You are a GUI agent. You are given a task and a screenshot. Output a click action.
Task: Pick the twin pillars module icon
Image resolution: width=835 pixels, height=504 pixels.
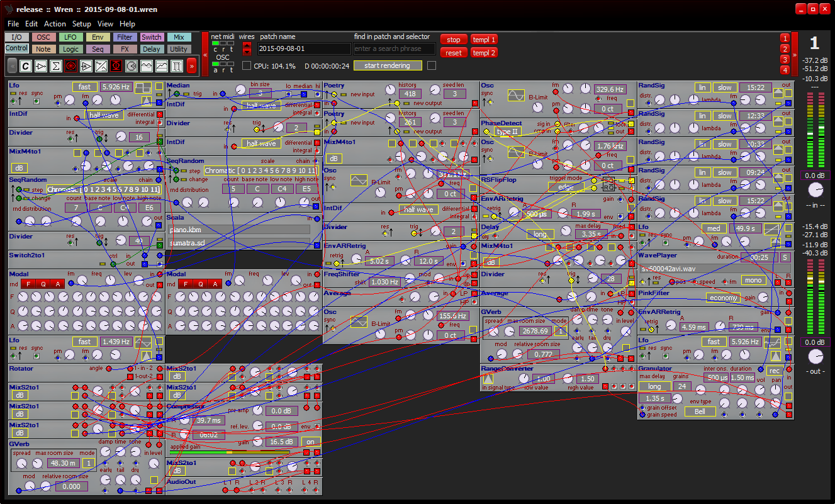[x=177, y=65]
